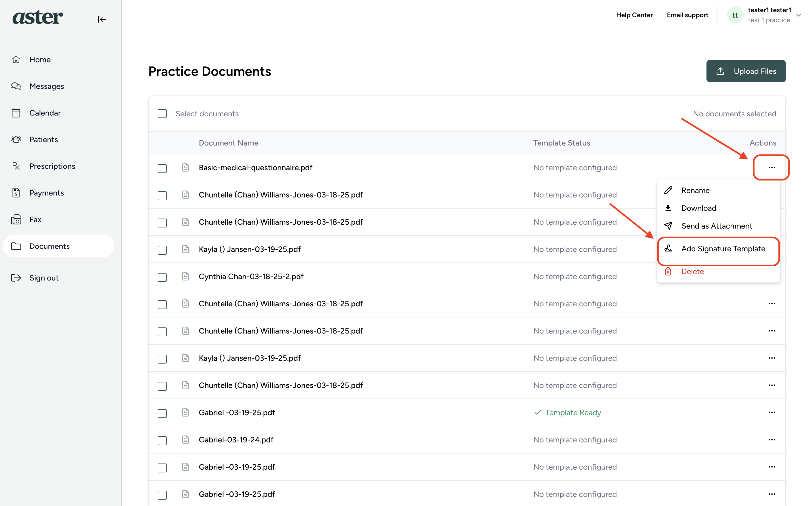Click the Calendar icon in sidebar

[x=16, y=113]
